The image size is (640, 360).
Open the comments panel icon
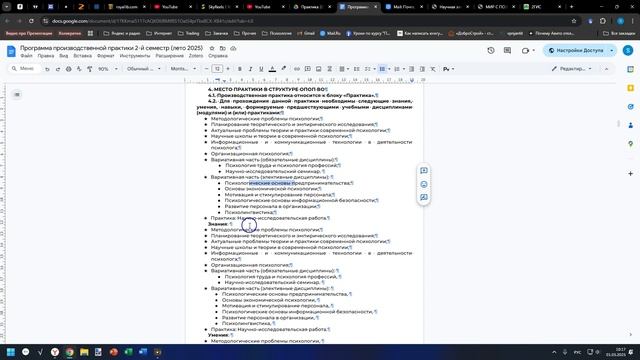pos(507,51)
